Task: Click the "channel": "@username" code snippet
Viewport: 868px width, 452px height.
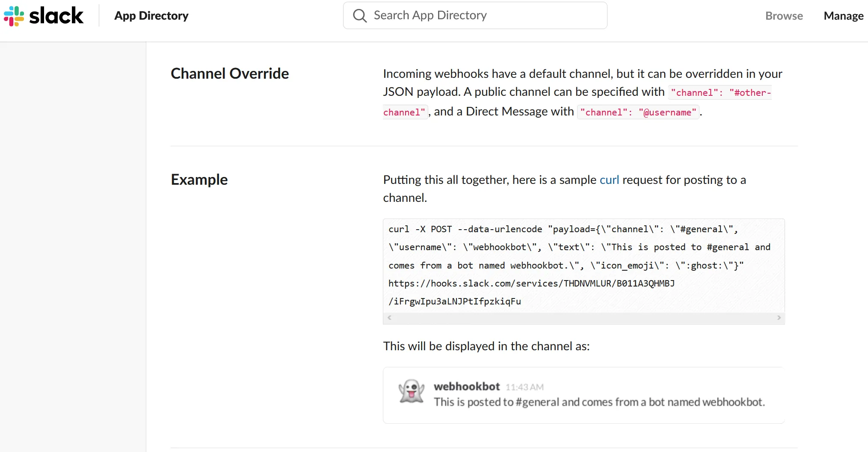Action: (638, 112)
